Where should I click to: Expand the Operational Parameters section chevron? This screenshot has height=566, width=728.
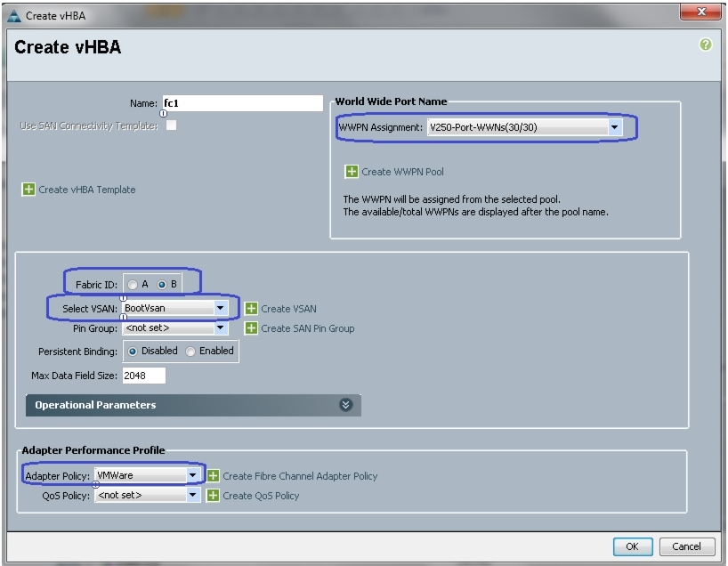tap(345, 405)
